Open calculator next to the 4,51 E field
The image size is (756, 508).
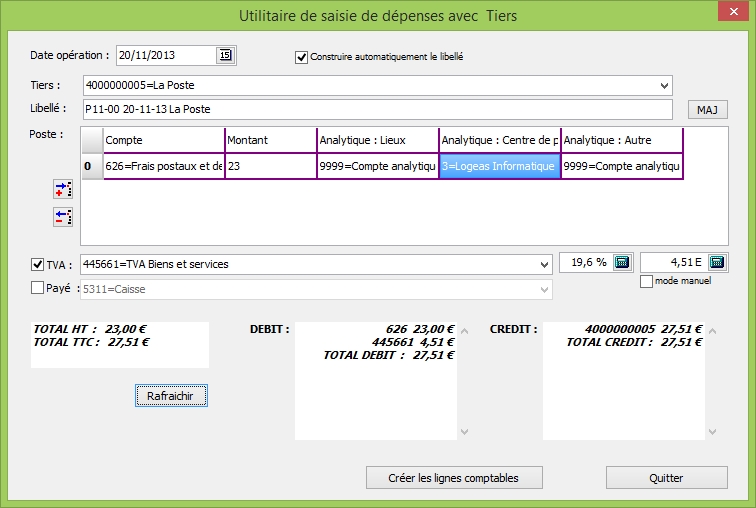click(x=716, y=263)
